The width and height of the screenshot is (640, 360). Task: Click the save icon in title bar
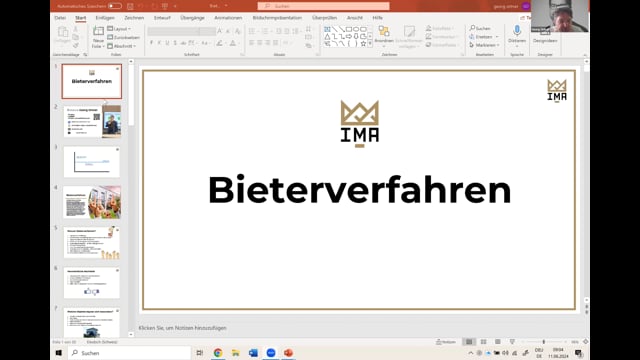(x=130, y=6)
